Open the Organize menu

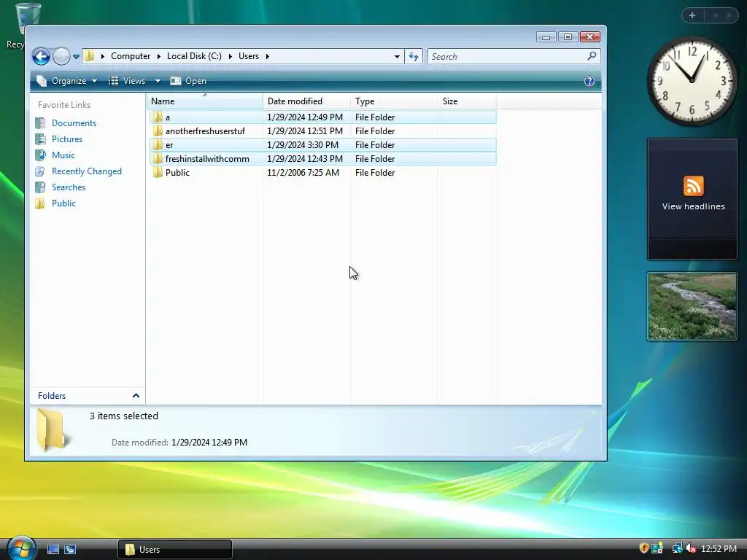coord(67,81)
